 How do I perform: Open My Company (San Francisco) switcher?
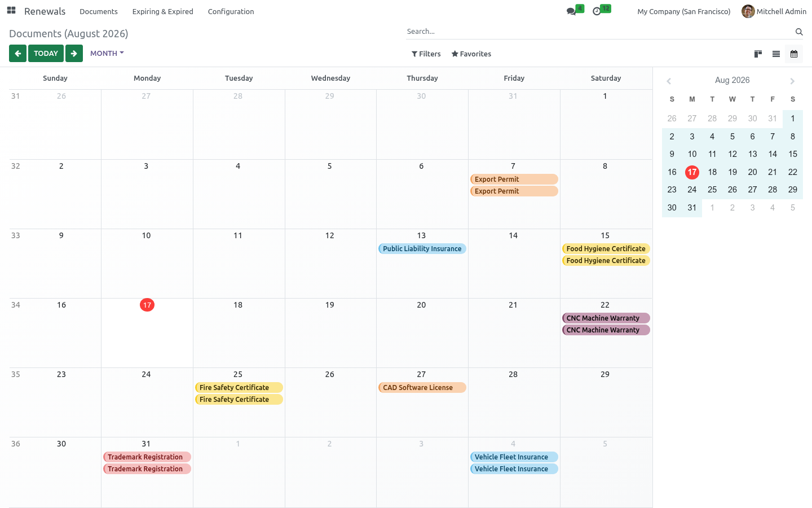[683, 11]
